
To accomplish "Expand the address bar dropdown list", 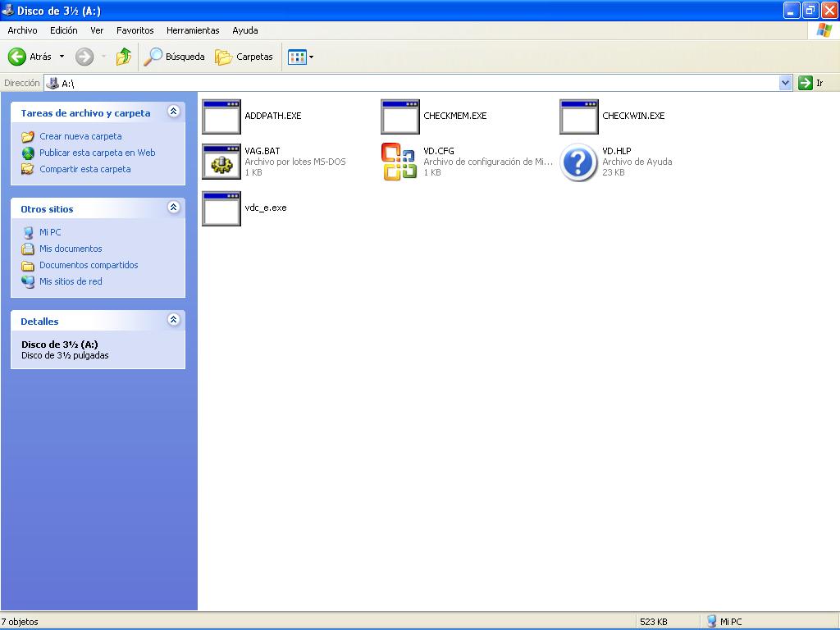I will click(785, 83).
